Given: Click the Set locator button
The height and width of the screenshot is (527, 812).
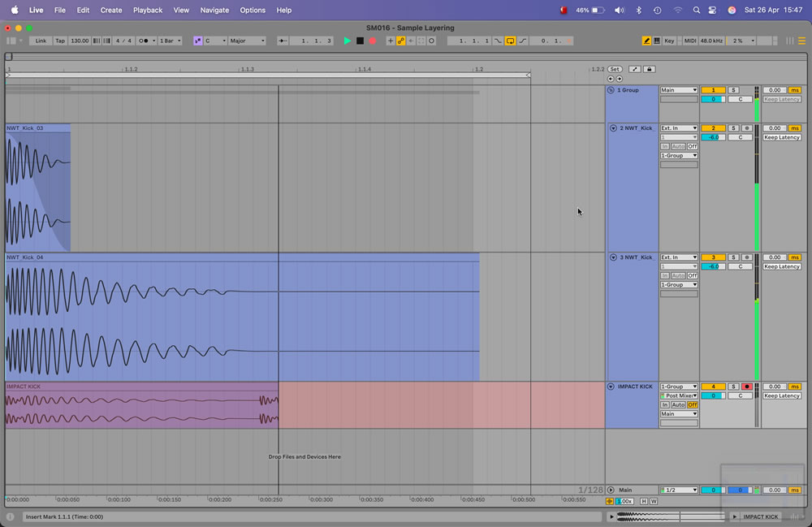Looking at the screenshot, I should click(x=614, y=69).
